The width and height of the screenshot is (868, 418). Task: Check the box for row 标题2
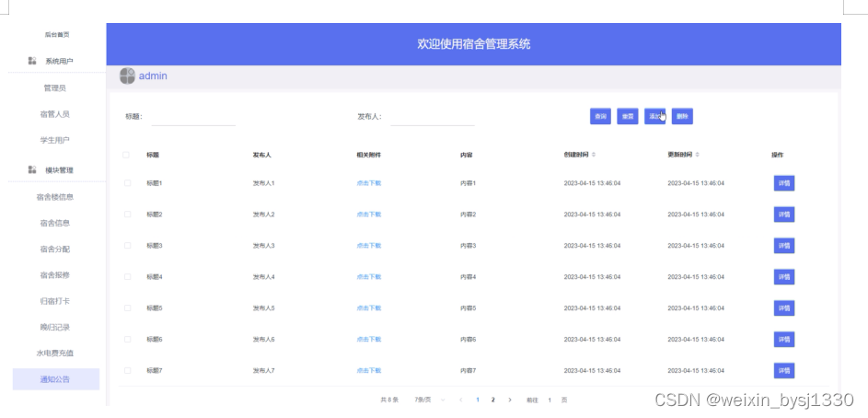127,215
